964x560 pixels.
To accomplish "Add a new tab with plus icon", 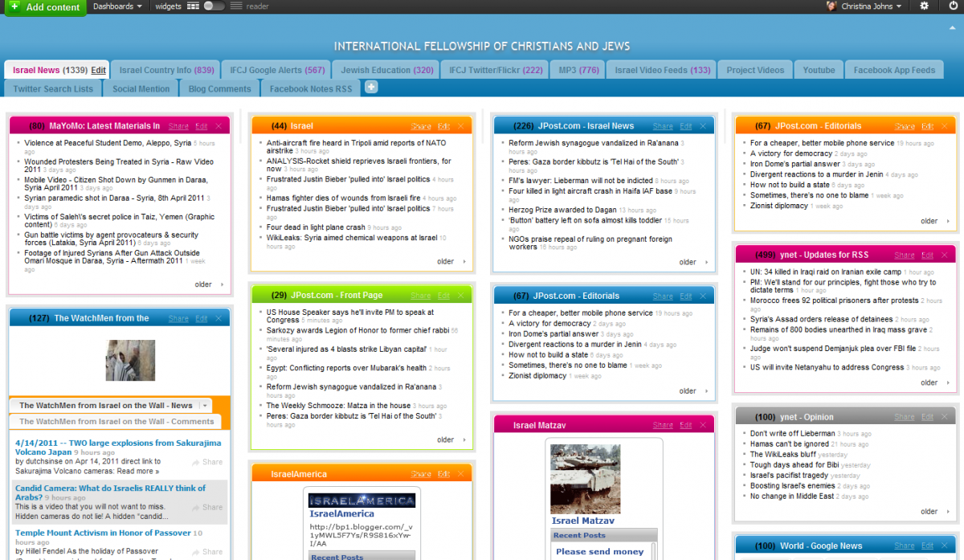I will 371,87.
